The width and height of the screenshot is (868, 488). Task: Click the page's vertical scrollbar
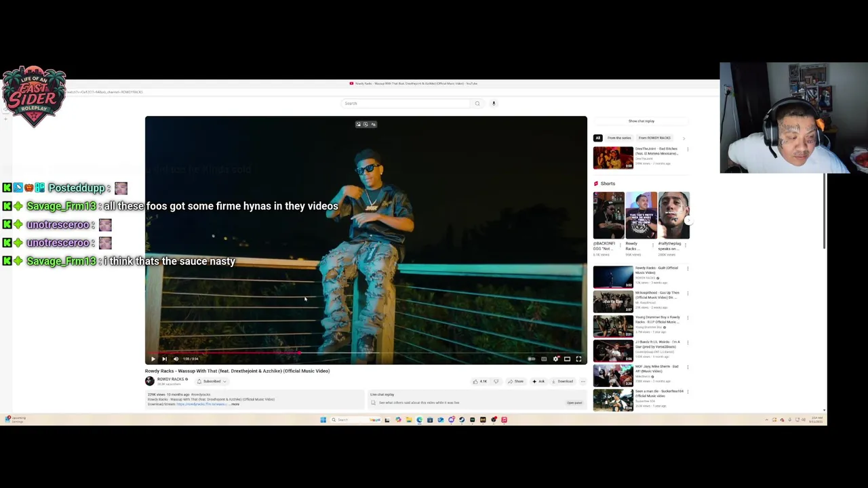[825, 210]
